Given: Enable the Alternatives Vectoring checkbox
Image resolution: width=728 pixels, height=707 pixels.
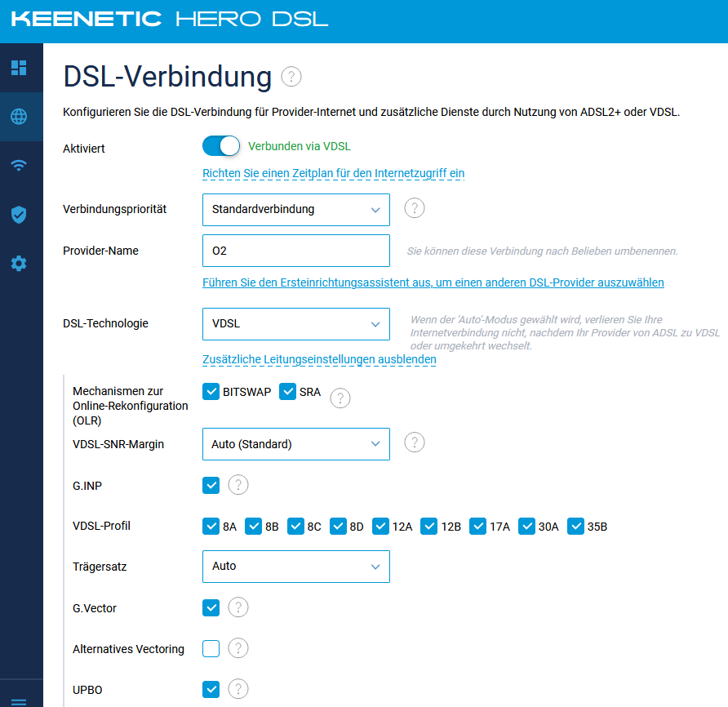Looking at the screenshot, I should pyautogui.click(x=211, y=648).
